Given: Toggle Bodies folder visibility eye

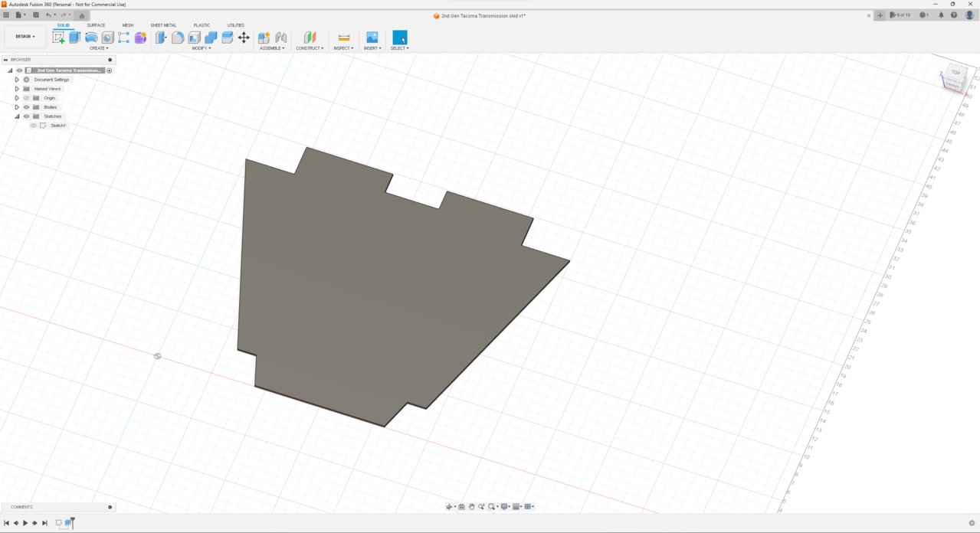Looking at the screenshot, I should click(x=26, y=107).
